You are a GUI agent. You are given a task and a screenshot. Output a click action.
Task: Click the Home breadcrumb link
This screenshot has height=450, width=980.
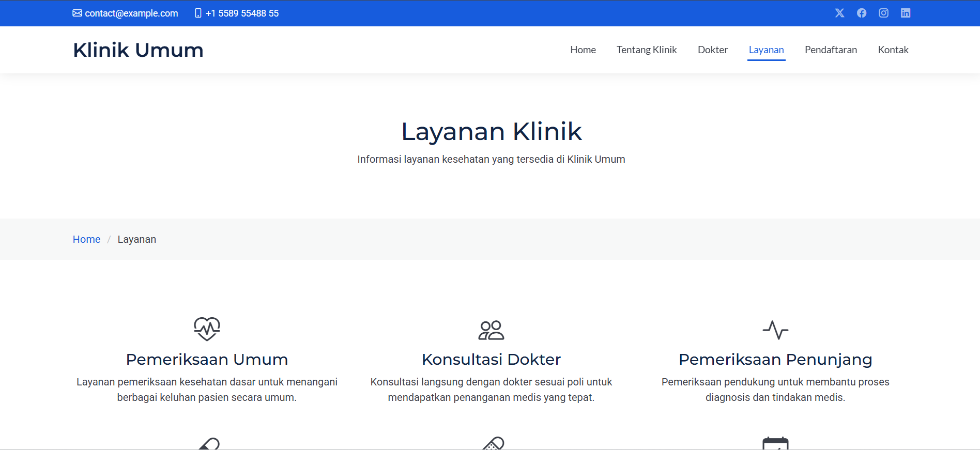click(x=86, y=239)
